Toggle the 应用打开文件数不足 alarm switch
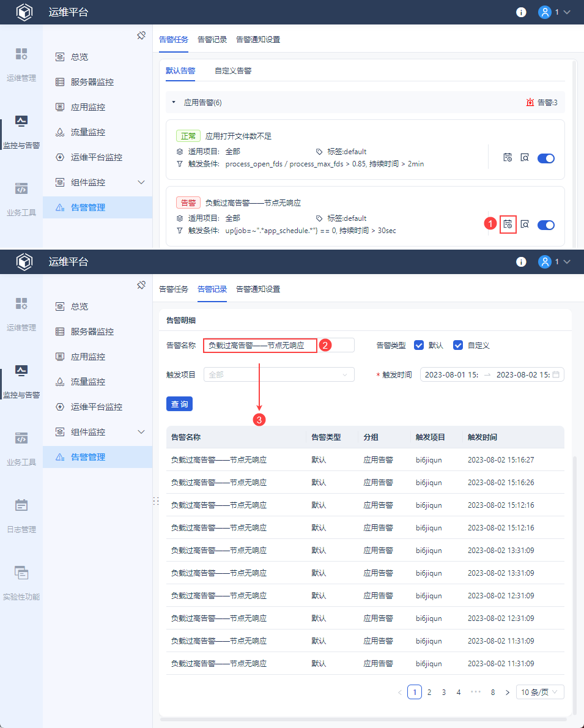 546,158
